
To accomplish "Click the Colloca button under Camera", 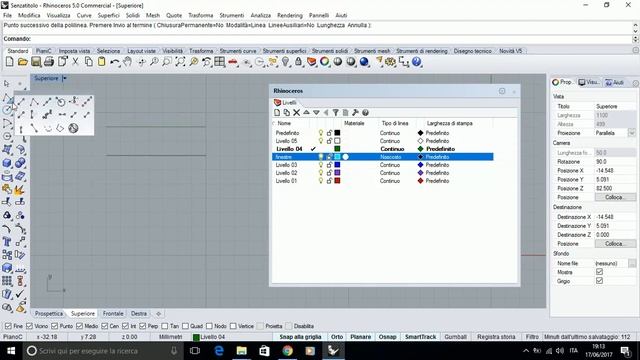I will coord(614,197).
